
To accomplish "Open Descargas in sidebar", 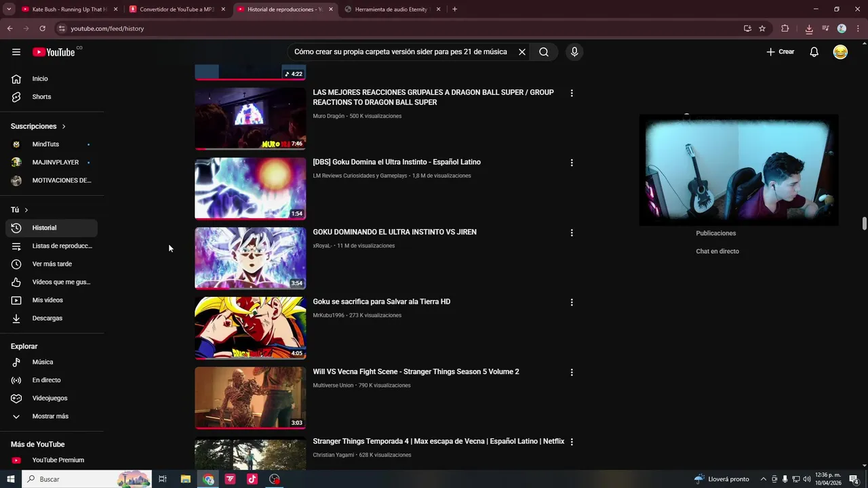I will [x=52, y=319].
